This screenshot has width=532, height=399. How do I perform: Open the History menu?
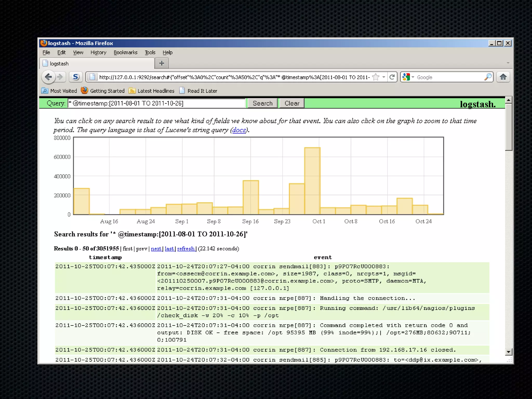point(98,52)
